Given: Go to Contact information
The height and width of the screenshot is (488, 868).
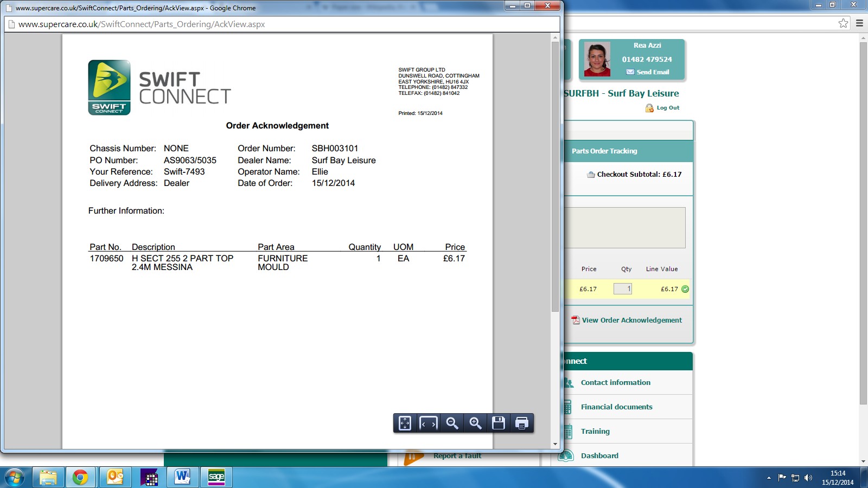Looking at the screenshot, I should coord(616,382).
